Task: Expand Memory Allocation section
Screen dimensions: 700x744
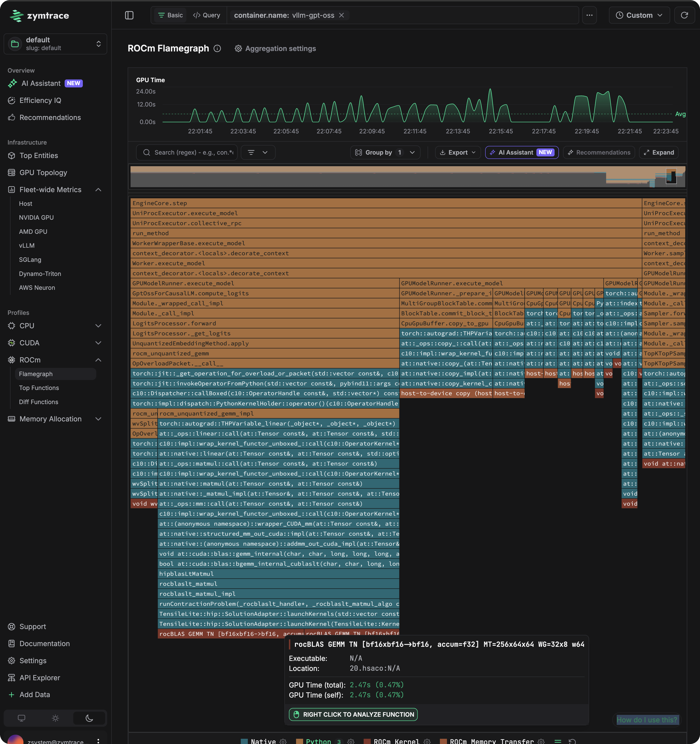Action: (98, 419)
